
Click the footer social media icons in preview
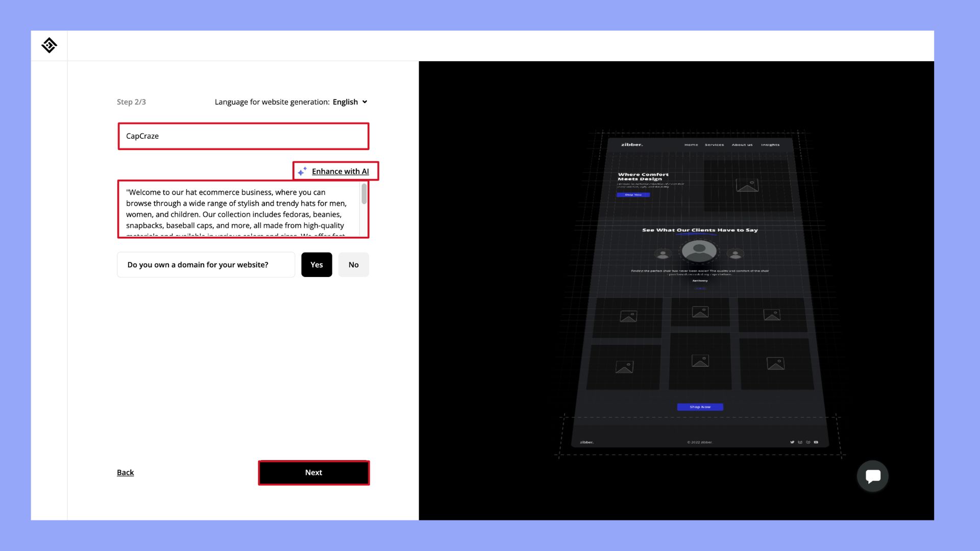click(804, 442)
